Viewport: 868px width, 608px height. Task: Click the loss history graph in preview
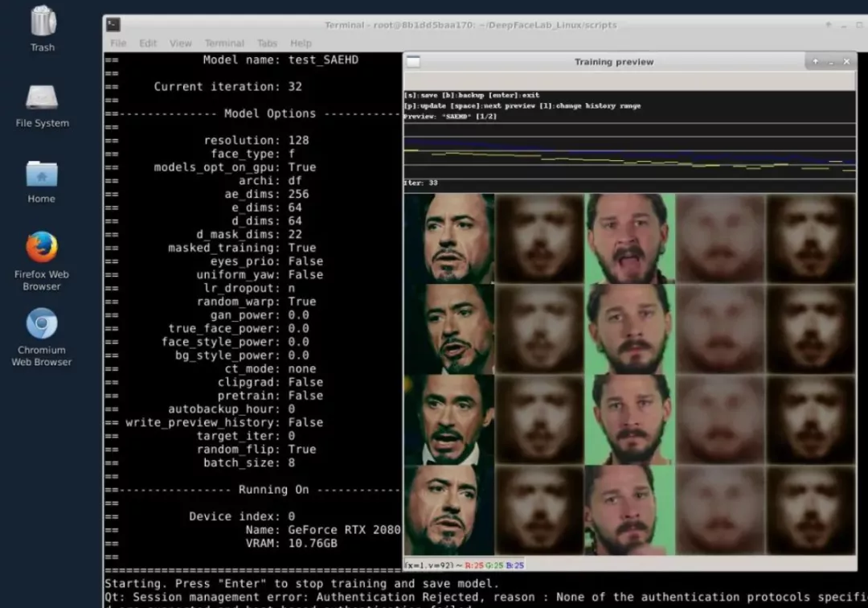[x=629, y=151]
